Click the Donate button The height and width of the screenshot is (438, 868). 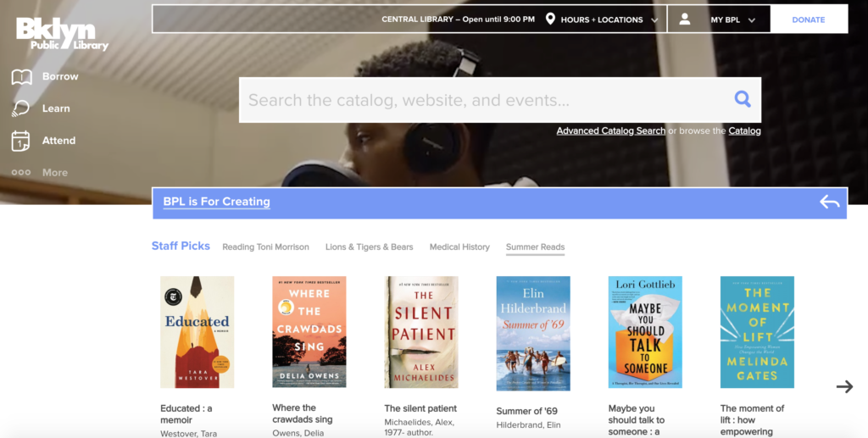808,19
